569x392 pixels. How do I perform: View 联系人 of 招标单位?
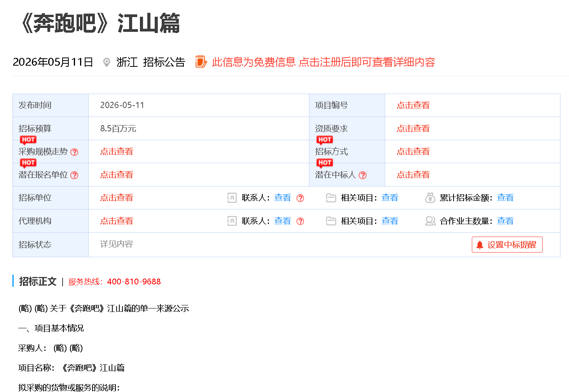[x=283, y=198]
